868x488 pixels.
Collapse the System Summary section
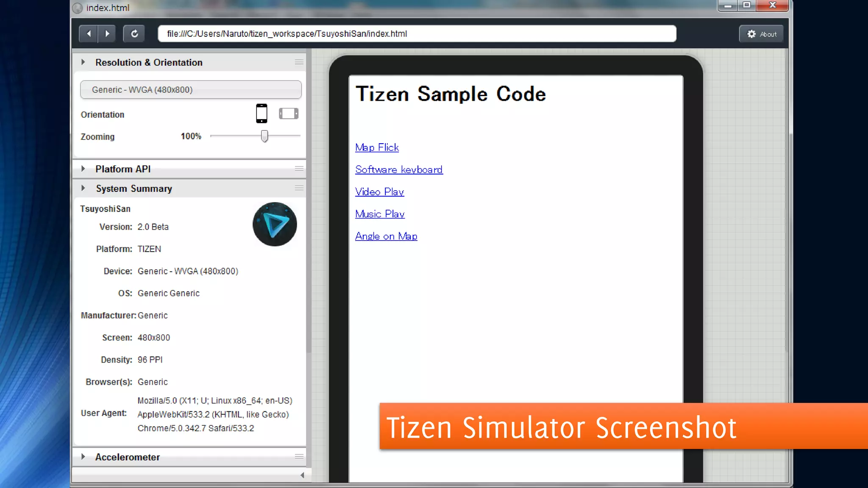point(83,188)
